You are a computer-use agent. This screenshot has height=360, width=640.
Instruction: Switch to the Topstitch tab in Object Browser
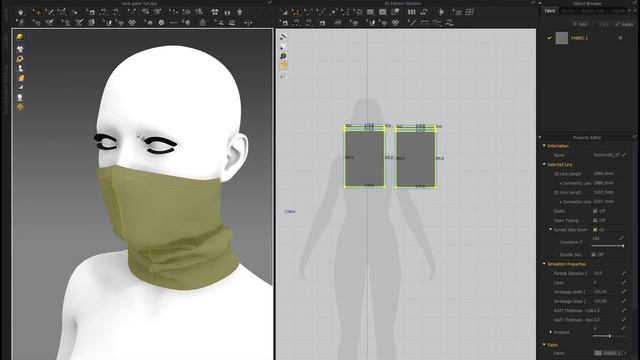tap(618, 11)
